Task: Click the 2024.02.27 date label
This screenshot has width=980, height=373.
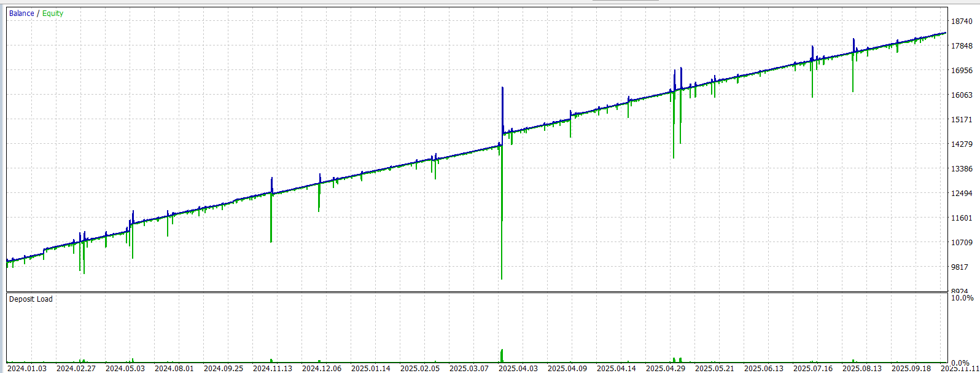Action: click(x=76, y=369)
